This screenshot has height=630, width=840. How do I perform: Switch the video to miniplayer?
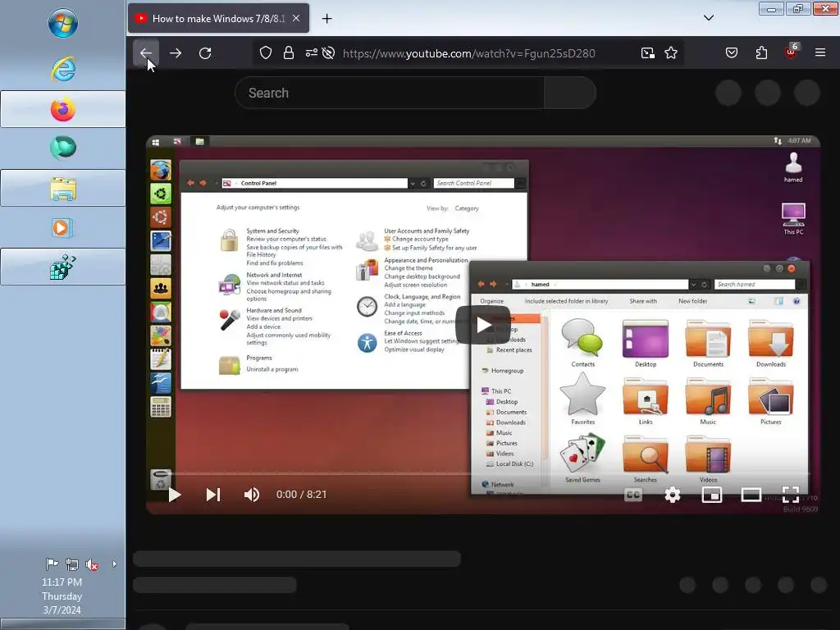711,495
